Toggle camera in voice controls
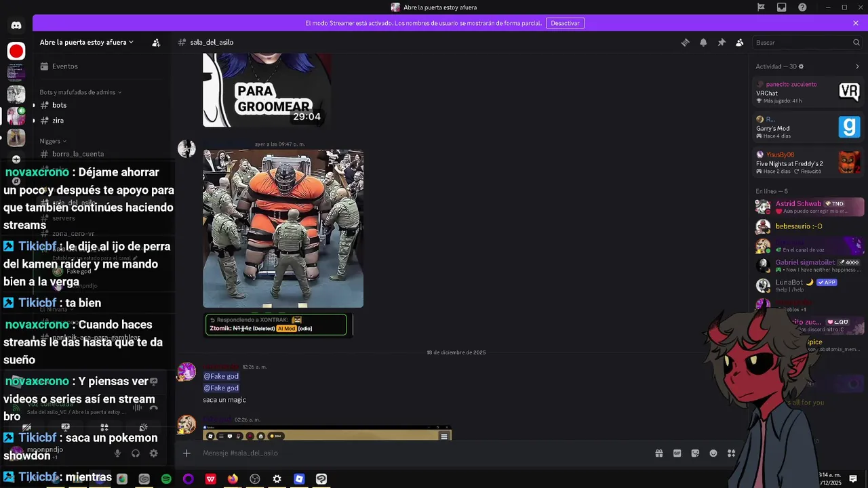This screenshot has height=488, width=868. (26, 427)
